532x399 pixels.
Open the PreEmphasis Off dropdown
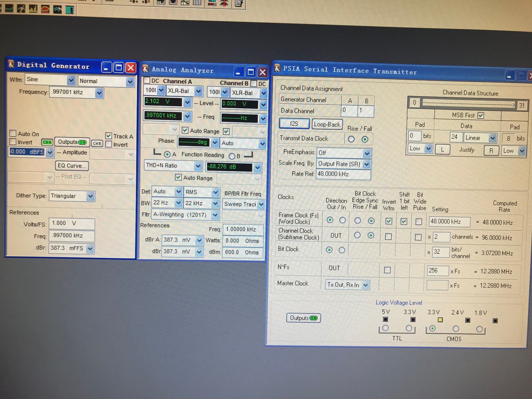click(x=367, y=153)
